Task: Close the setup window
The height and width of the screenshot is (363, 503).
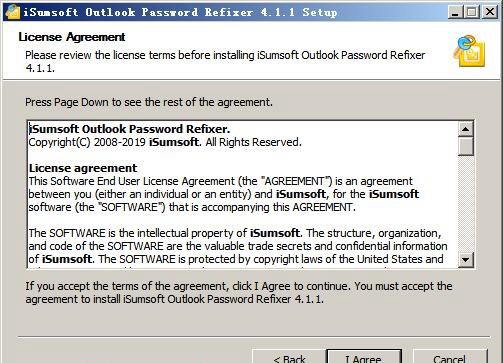Action: (490, 12)
